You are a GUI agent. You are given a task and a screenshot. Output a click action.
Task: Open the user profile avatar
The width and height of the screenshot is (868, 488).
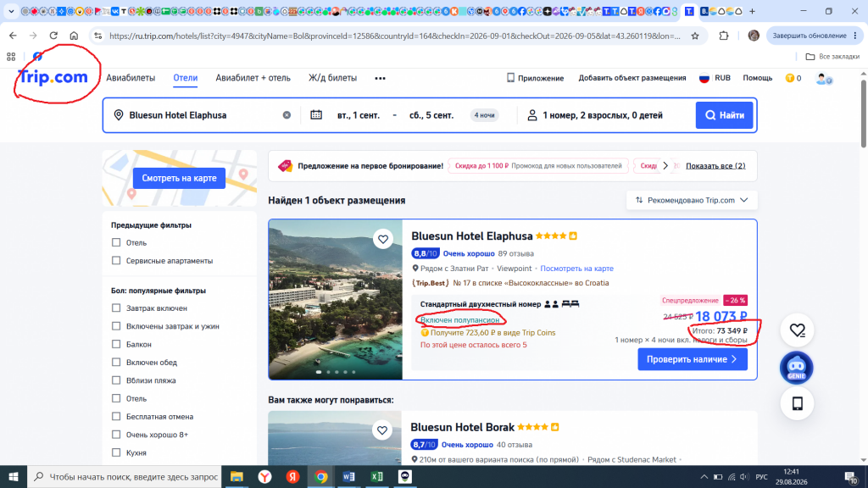point(824,79)
